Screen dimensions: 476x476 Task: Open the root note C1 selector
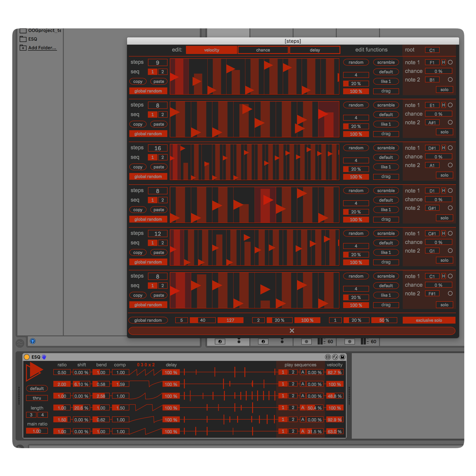[432, 50]
